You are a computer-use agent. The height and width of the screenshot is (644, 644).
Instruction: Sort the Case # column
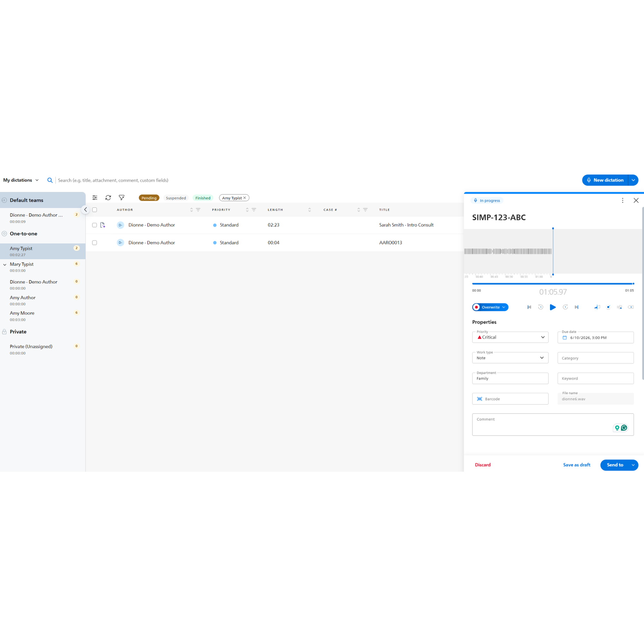point(359,210)
